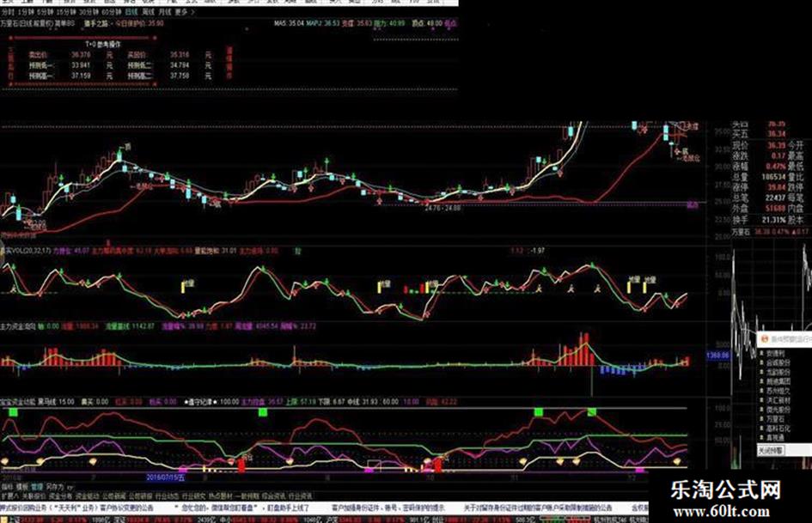Open the 资金驱动 tab
Image resolution: width=812 pixels, height=523 pixels.
[x=88, y=496]
